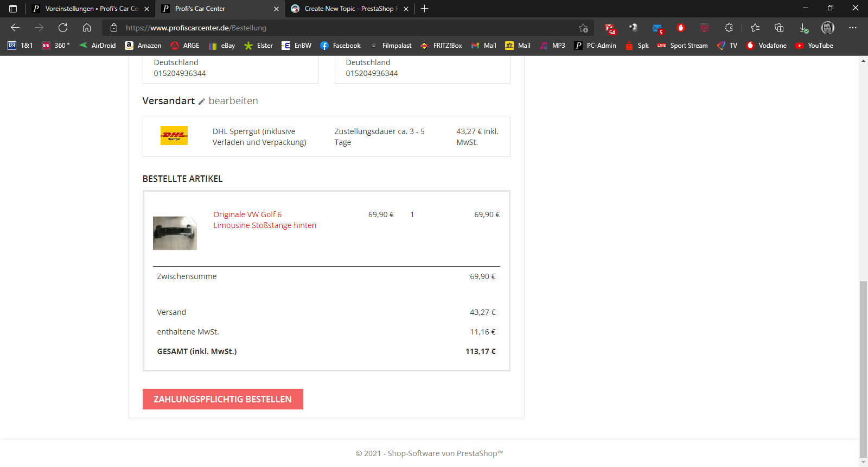Open the Sport Stream bookmark

click(x=682, y=46)
